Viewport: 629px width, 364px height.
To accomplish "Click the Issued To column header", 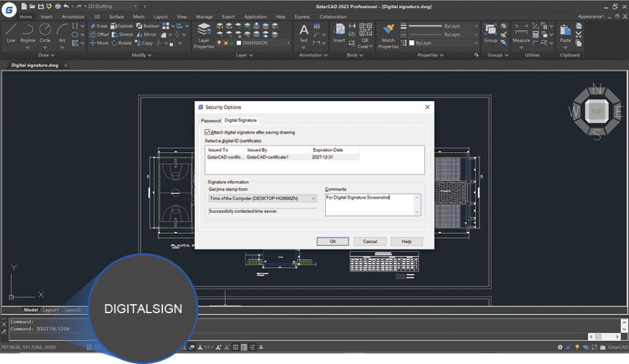I will tap(225, 150).
